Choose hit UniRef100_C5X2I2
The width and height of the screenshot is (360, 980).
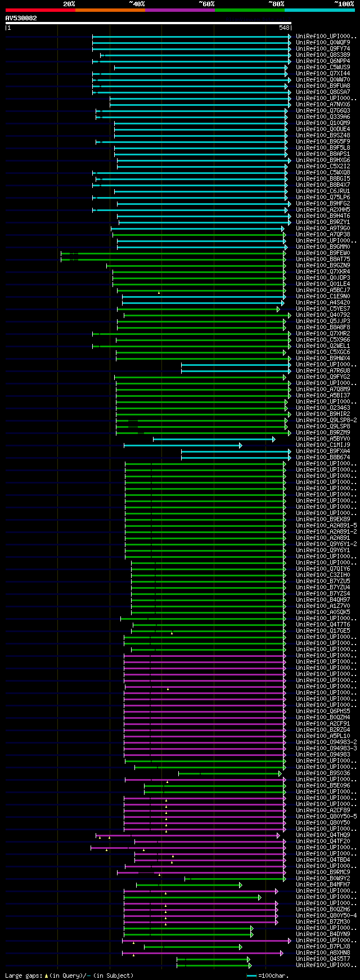pos(323,167)
